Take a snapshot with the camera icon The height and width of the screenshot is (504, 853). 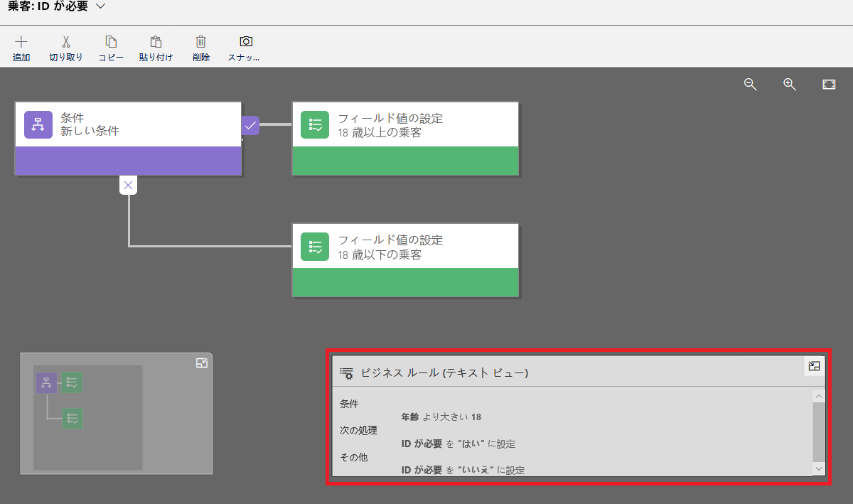[x=246, y=42]
